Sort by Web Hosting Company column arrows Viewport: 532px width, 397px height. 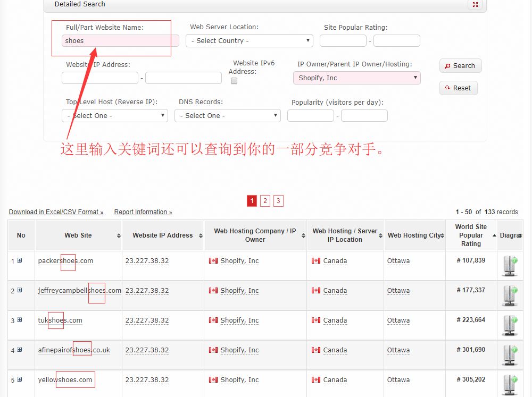click(303, 235)
